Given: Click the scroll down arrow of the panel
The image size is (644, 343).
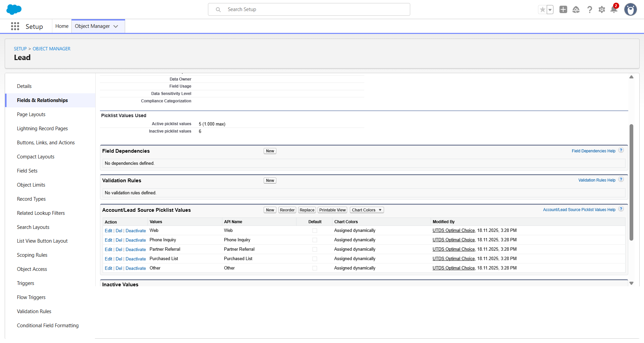Looking at the screenshot, I should point(631,283).
